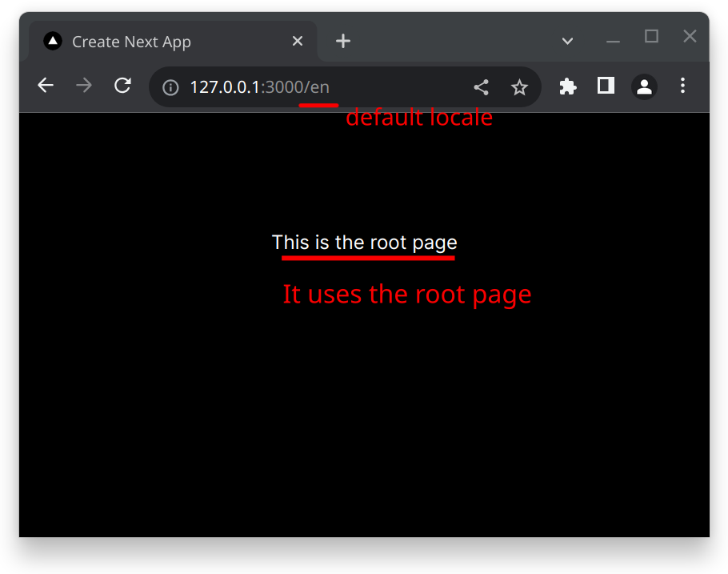Click the red It uses the root page text
The image size is (728, 574).
pos(406,295)
